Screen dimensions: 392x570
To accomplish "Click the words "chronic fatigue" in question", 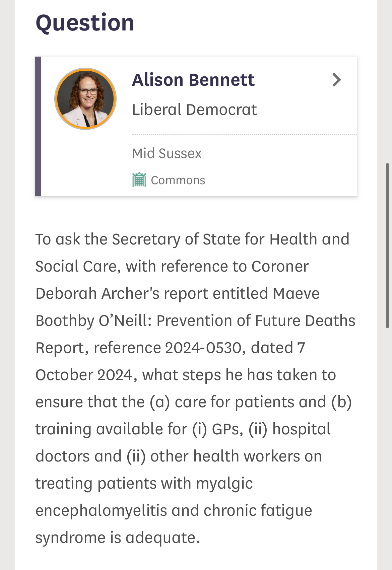I will (258, 511).
